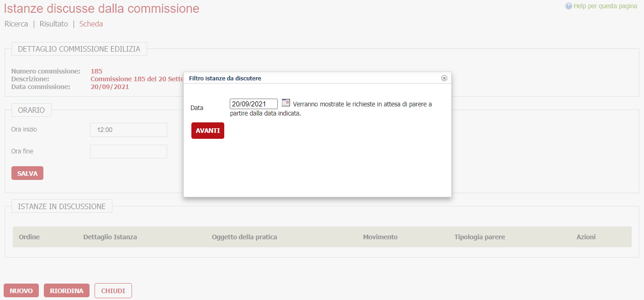
Task: Click the Tipologia parere column header
Action: (479, 237)
